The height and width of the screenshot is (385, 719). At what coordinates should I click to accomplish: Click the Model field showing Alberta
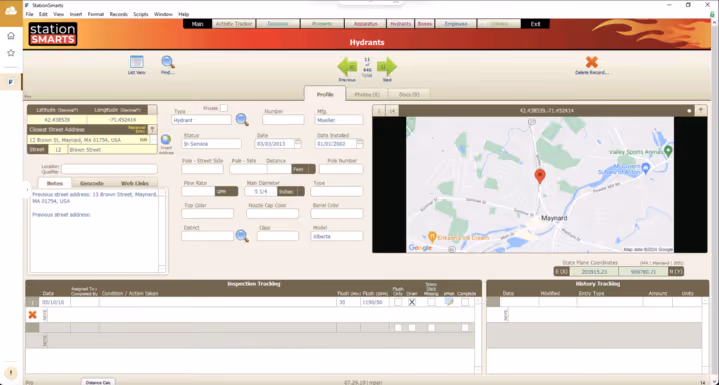pos(337,236)
